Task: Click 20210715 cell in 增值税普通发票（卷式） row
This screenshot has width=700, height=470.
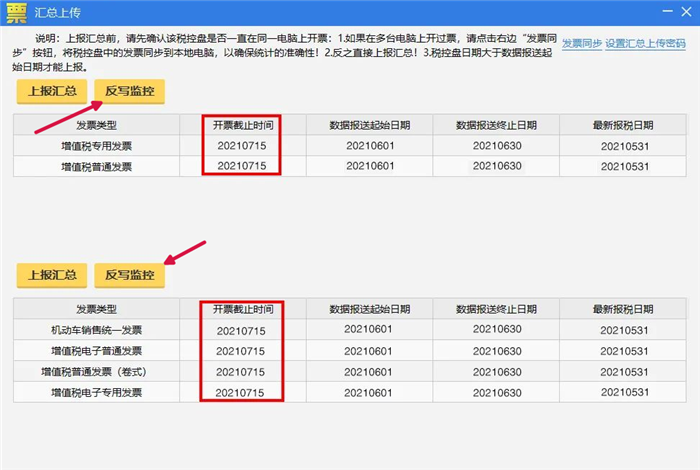Action: point(241,372)
